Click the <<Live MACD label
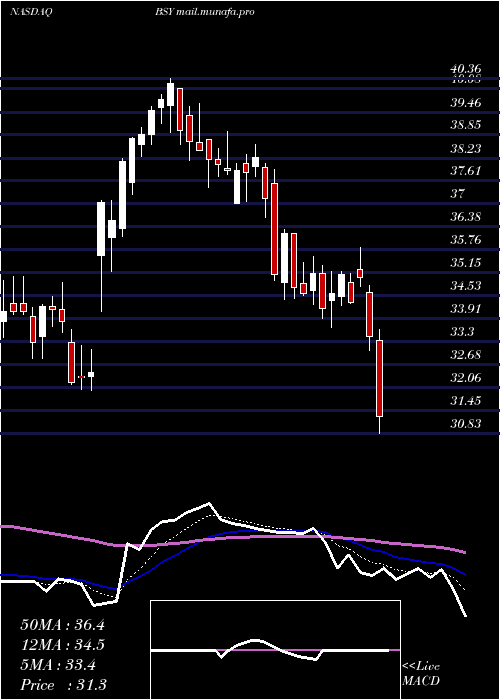Image resolution: width=500 pixels, height=700 pixels. tap(421, 674)
